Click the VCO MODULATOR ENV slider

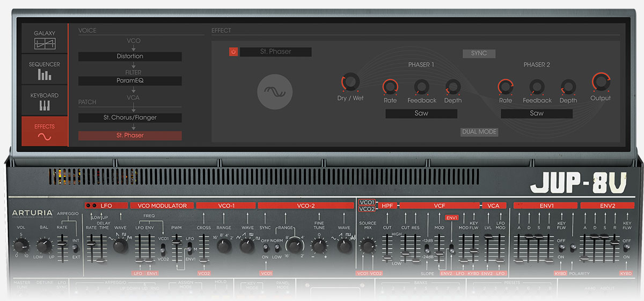pos(150,248)
